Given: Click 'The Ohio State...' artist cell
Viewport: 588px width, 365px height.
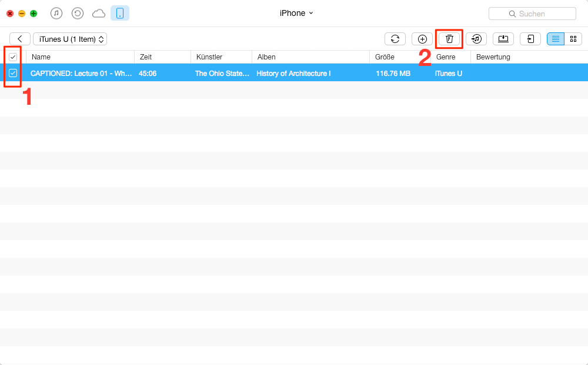Looking at the screenshot, I should 222,74.
